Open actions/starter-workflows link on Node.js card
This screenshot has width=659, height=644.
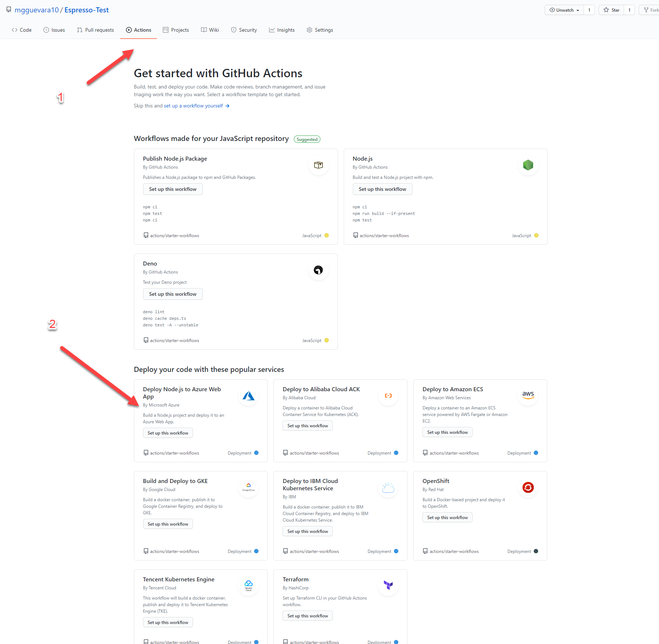click(384, 236)
